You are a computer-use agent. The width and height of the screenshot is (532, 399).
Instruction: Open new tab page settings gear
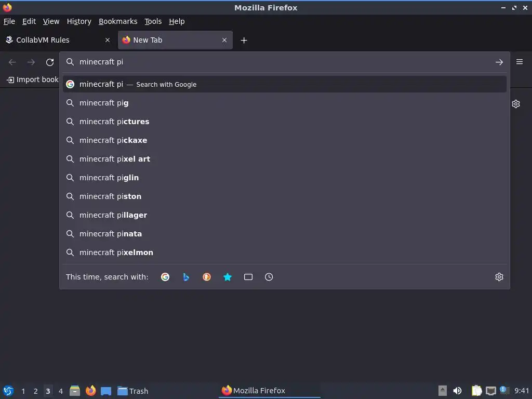coord(516,104)
